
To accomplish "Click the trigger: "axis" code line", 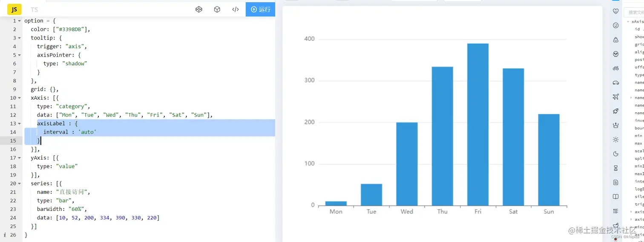I will pos(62,46).
